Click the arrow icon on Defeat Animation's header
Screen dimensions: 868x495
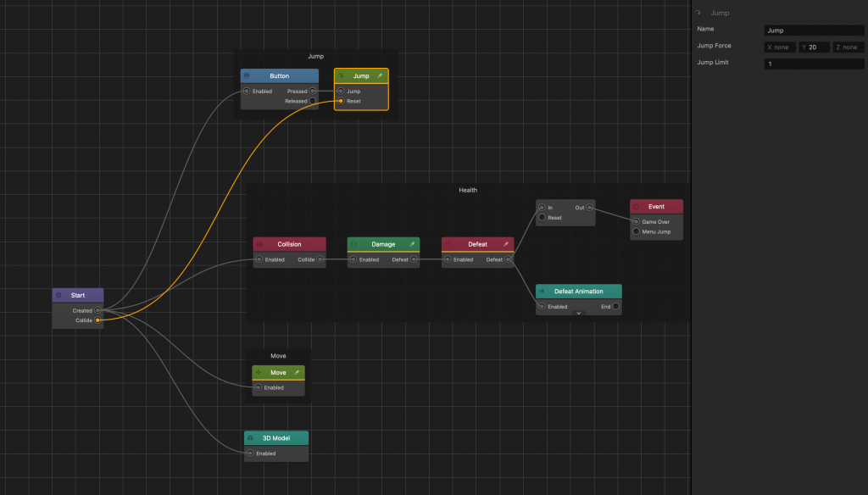(542, 291)
